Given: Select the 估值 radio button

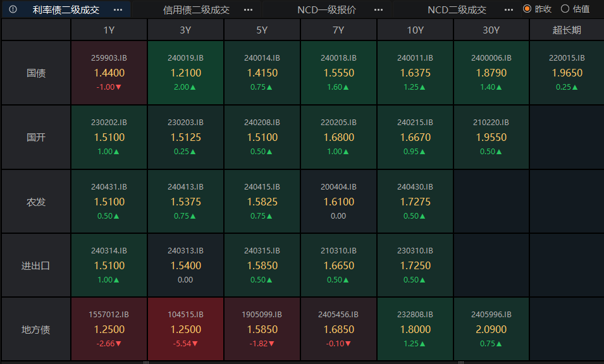Looking at the screenshot, I should [565, 9].
